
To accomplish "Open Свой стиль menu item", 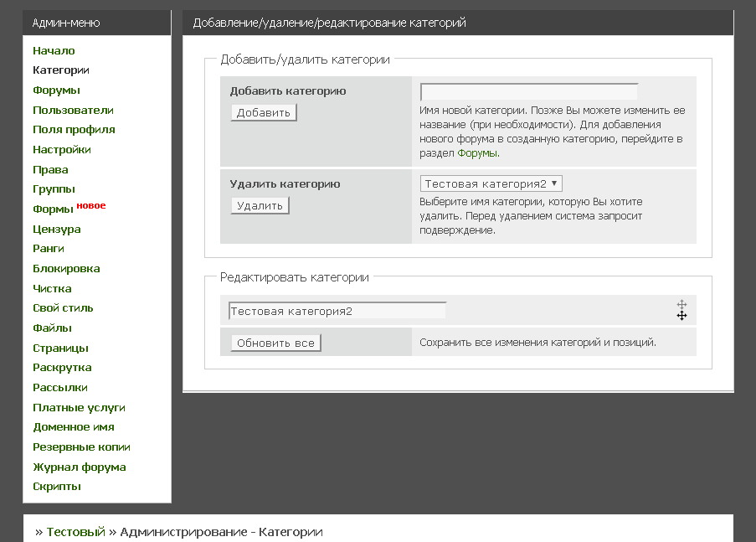I will coord(63,308).
